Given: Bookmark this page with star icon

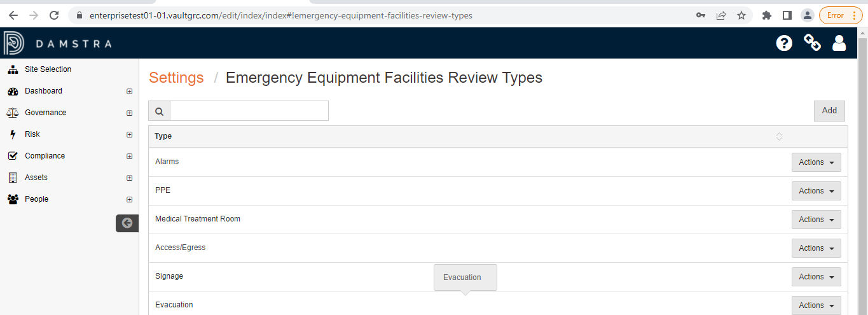Looking at the screenshot, I should [x=741, y=15].
